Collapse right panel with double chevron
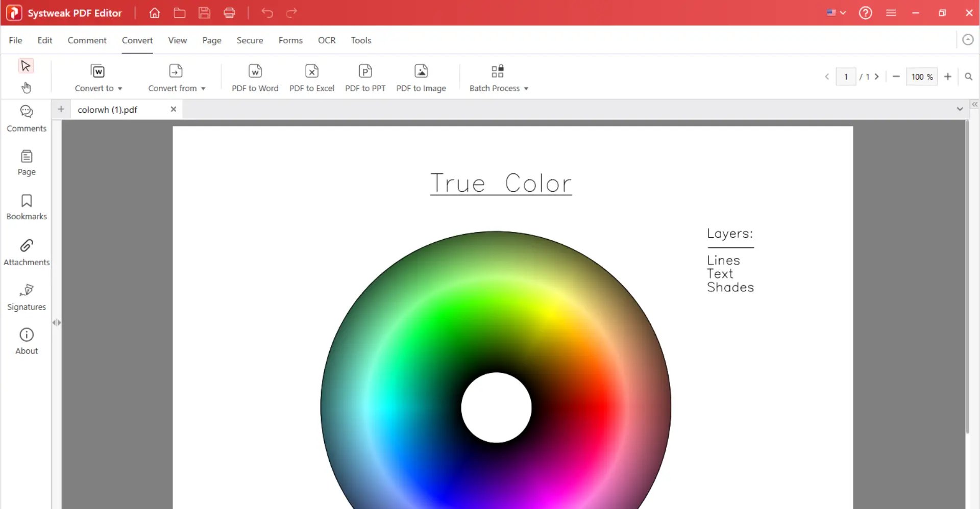 click(974, 104)
